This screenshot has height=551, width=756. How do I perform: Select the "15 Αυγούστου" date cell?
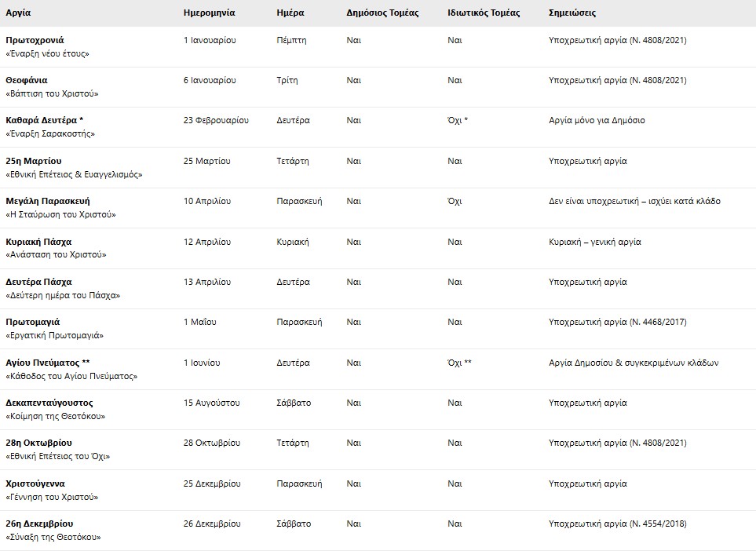coord(211,403)
